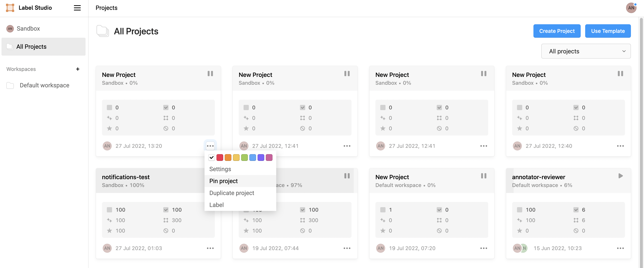This screenshot has height=268, width=644.
Task: Open three-dots menu of notifications-test project
Action: pos(210,248)
